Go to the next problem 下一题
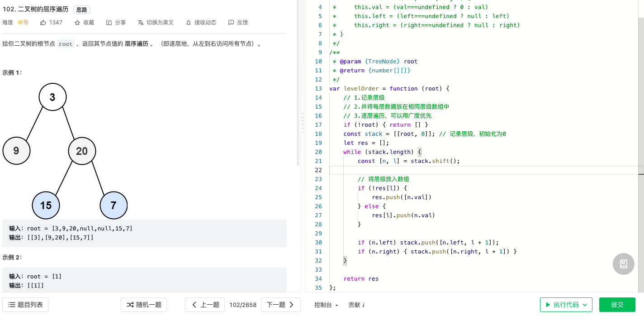Screen dimensions: 644x316 (x=281, y=305)
